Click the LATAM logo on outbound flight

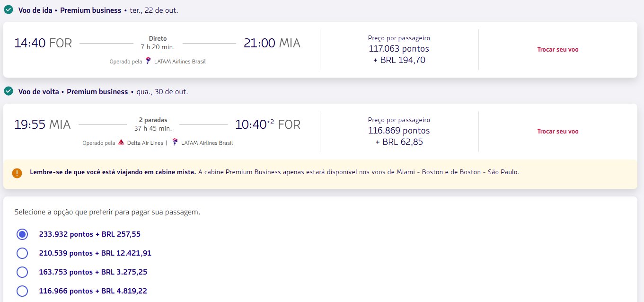point(148,61)
